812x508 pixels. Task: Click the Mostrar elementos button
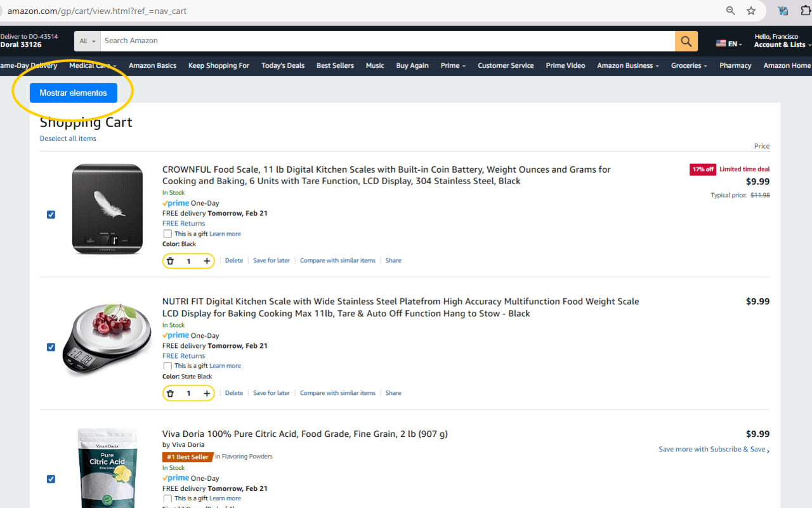coord(74,93)
